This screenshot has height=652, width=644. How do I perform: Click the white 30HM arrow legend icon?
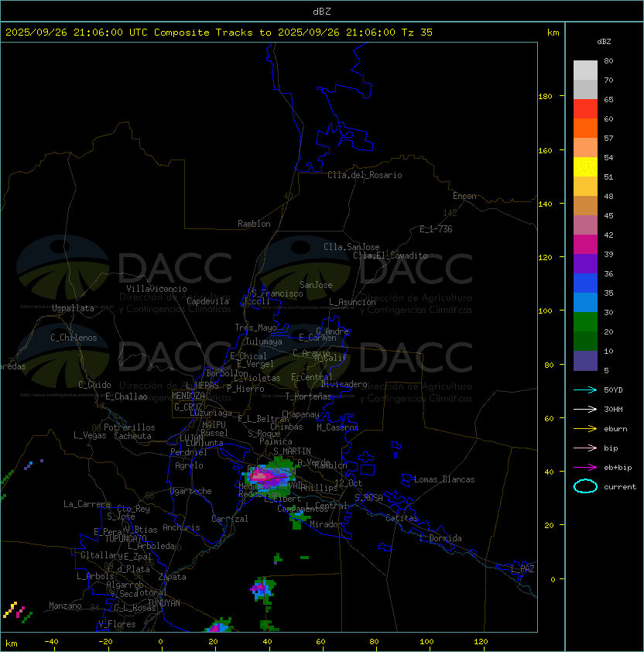click(x=585, y=409)
